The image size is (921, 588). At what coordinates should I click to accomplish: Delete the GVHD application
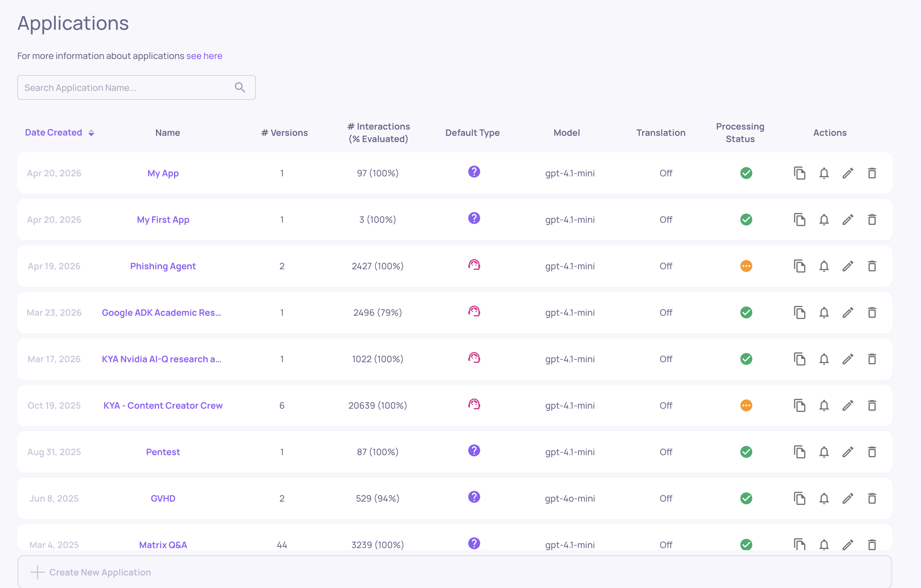click(872, 499)
